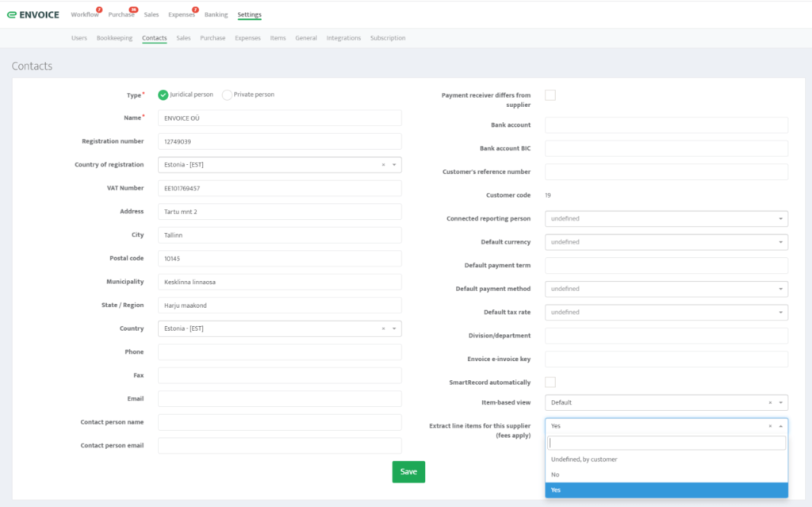Open Settings top menu
The image size is (812, 507).
click(x=249, y=14)
